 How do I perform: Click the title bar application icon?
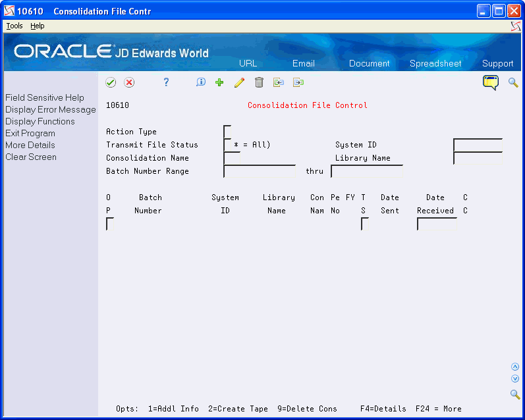9,11
